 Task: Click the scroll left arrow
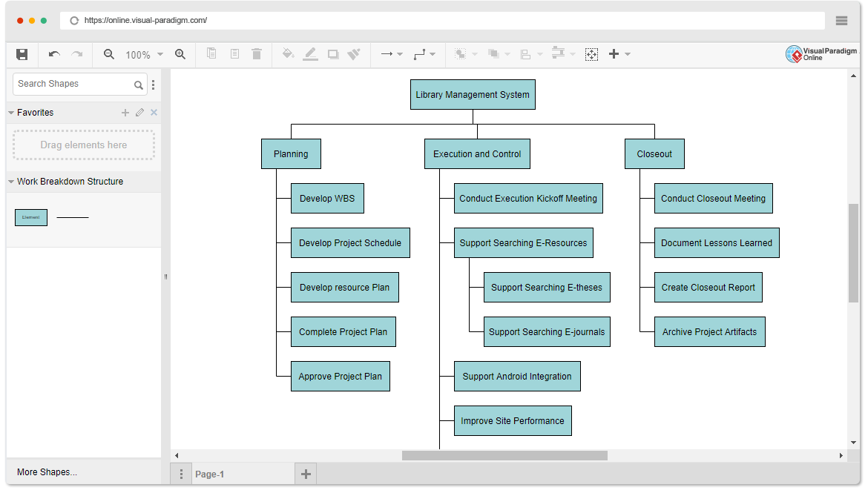pyautogui.click(x=177, y=456)
